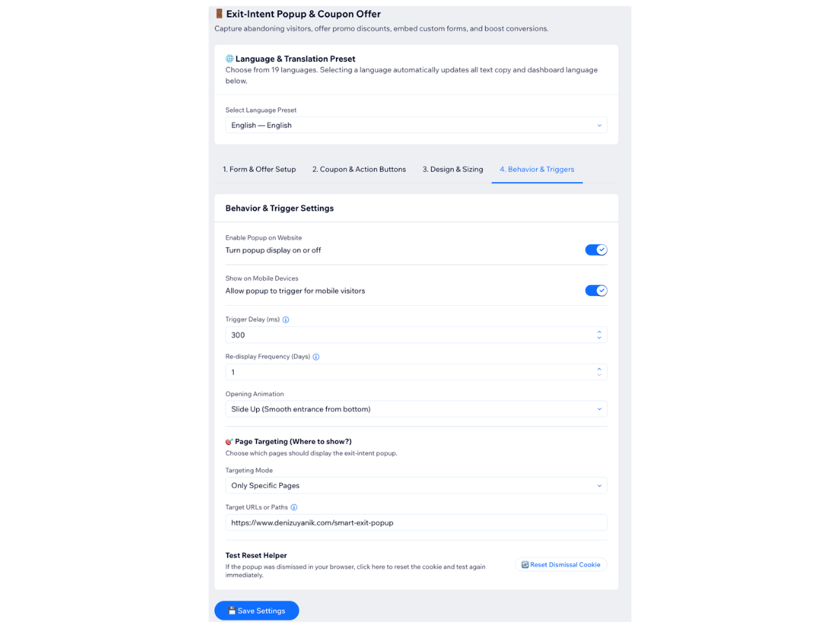840x630 pixels.
Task: Click the Target URLs or Paths field
Action: pos(416,523)
